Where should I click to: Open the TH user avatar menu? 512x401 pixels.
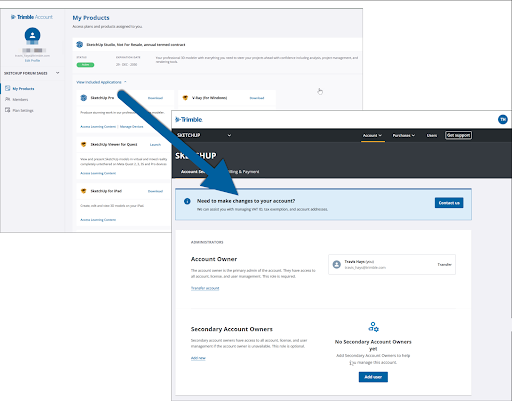click(x=503, y=119)
